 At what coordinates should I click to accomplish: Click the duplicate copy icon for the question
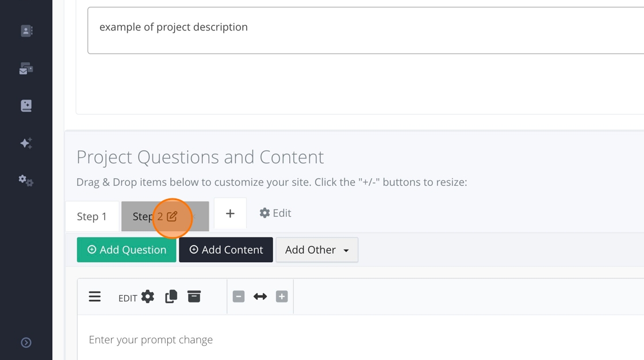tap(171, 297)
